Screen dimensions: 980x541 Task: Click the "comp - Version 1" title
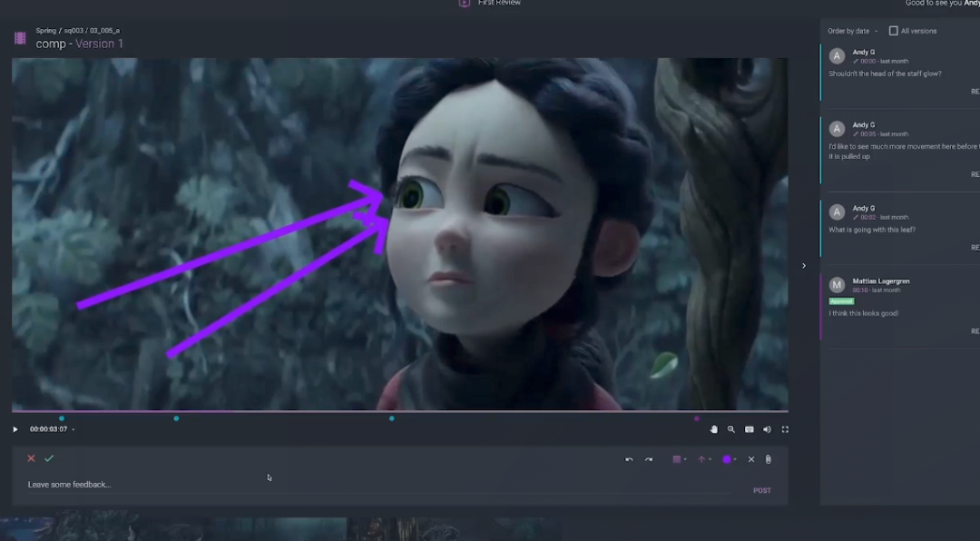click(79, 44)
